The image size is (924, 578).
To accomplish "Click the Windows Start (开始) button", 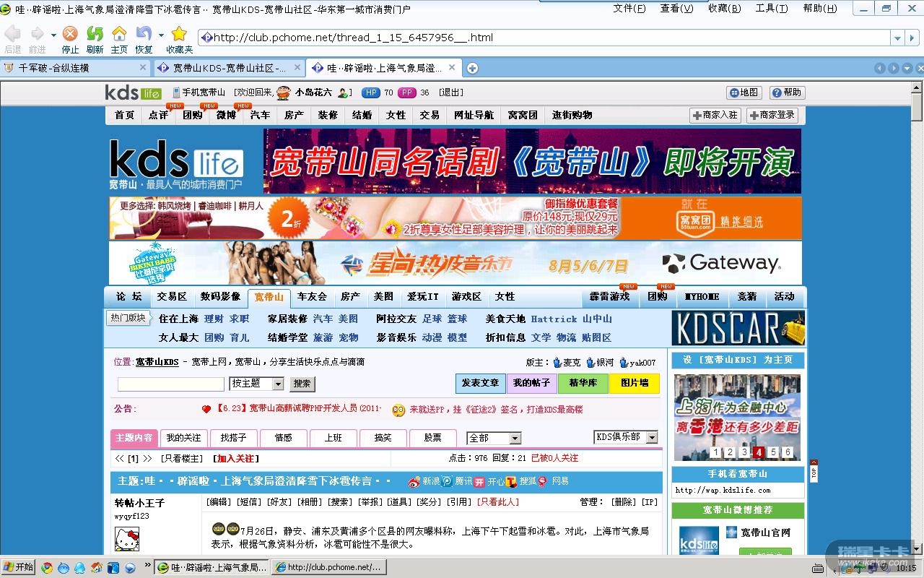I will point(18,567).
